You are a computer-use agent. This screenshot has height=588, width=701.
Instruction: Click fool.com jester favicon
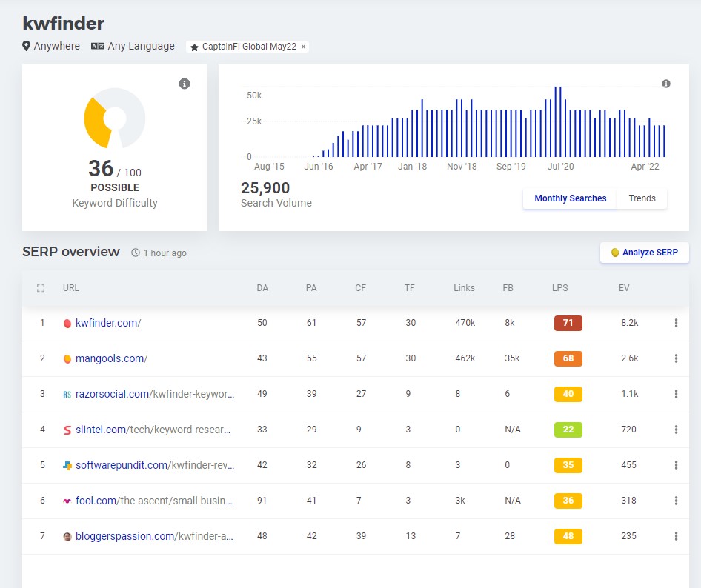[67, 501]
